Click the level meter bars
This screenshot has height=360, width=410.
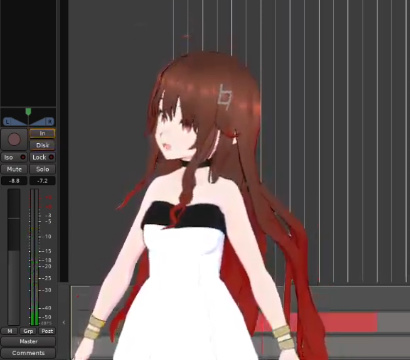[x=34, y=257]
